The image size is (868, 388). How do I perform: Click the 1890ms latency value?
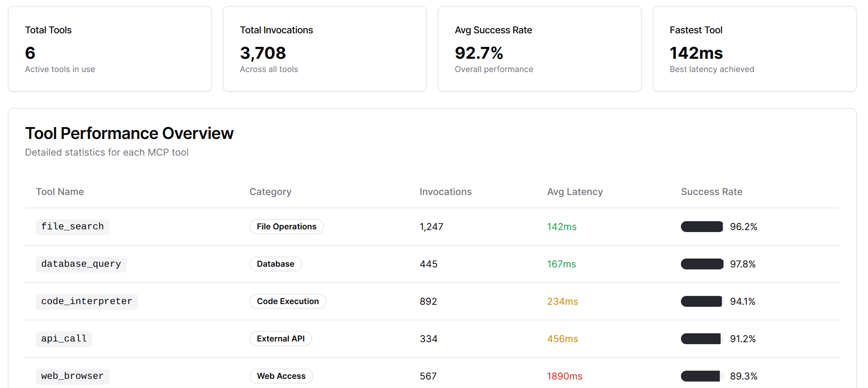point(564,376)
